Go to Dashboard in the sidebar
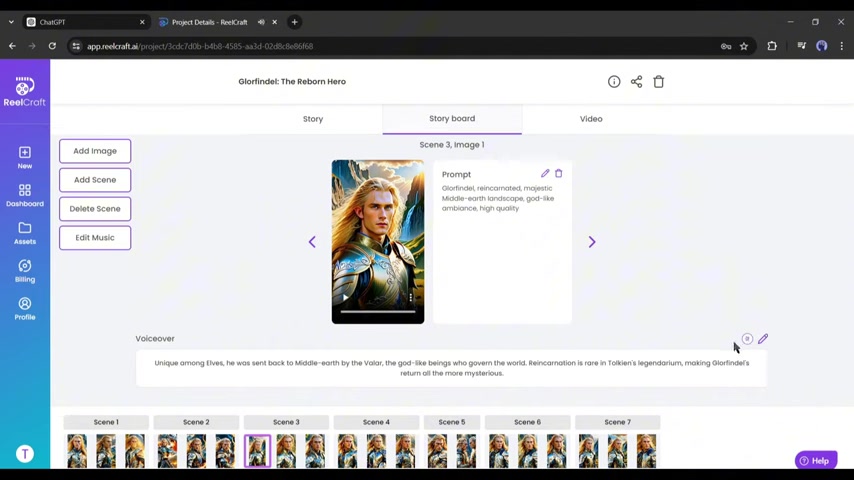854x480 pixels. point(25,195)
